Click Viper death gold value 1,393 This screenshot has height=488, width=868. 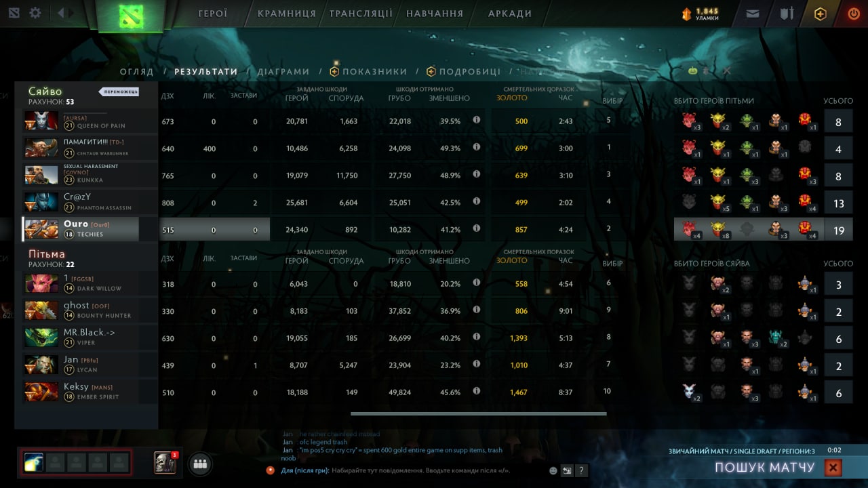point(517,338)
